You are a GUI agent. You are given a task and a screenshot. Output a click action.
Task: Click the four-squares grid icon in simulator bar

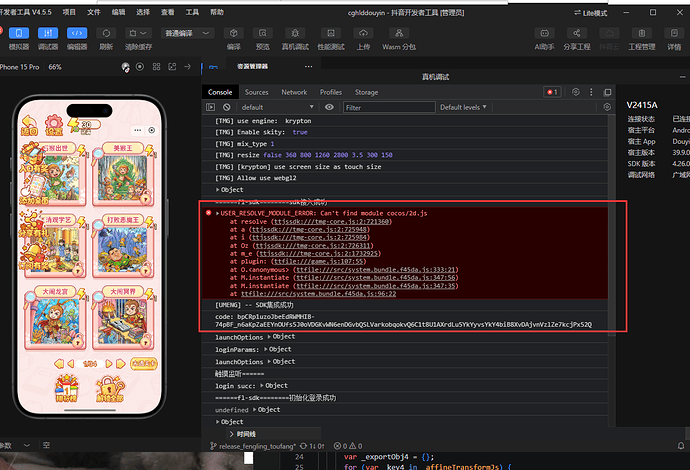(156, 67)
